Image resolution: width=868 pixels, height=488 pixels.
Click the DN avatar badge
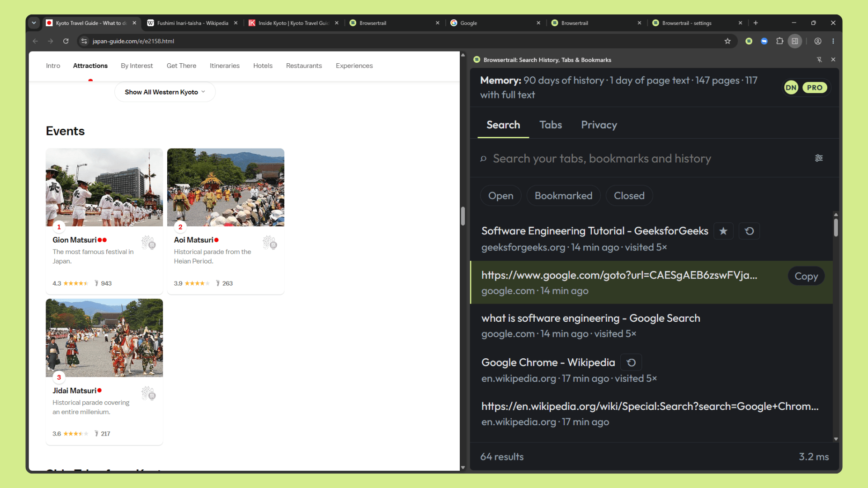[791, 88]
